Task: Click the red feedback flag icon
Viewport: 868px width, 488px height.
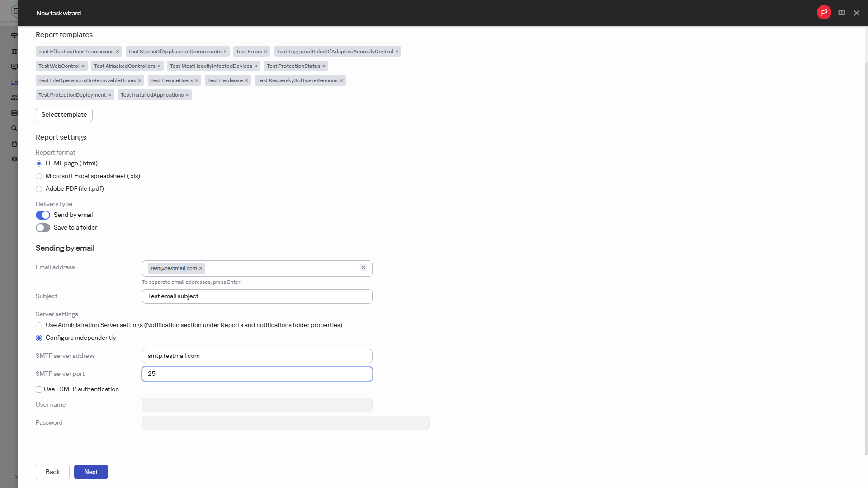Action: (x=824, y=13)
